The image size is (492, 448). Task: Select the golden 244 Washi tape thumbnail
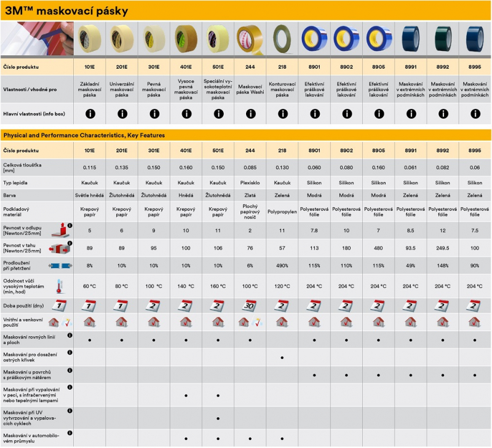tap(250, 40)
